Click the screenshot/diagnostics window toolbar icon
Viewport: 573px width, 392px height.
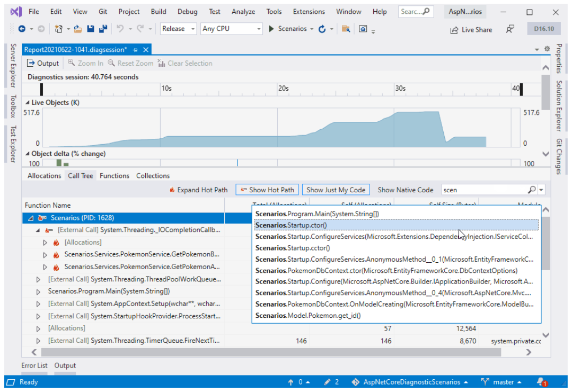tap(363, 29)
